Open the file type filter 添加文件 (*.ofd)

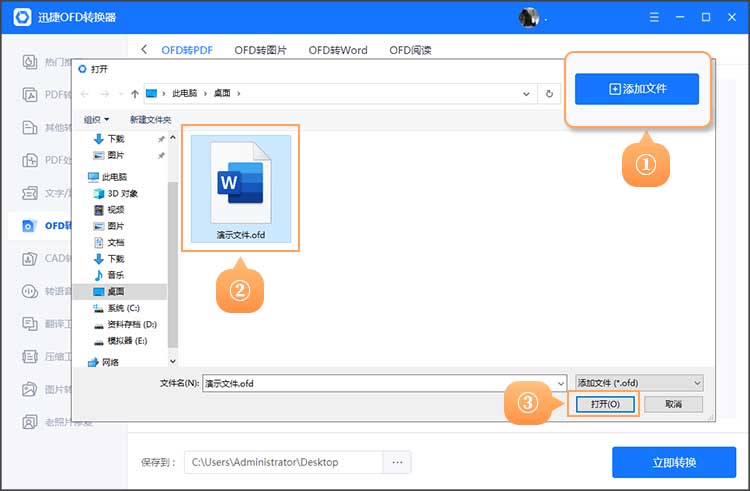click(640, 383)
